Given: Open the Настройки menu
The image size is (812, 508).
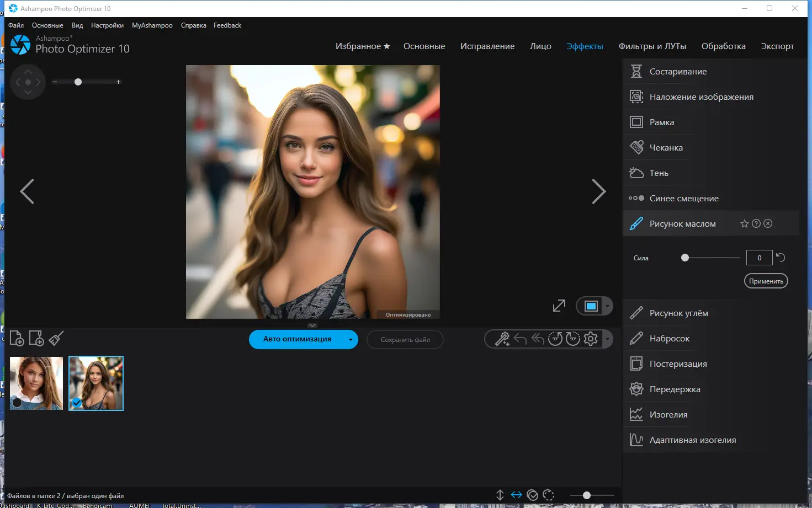Looking at the screenshot, I should click(x=107, y=25).
